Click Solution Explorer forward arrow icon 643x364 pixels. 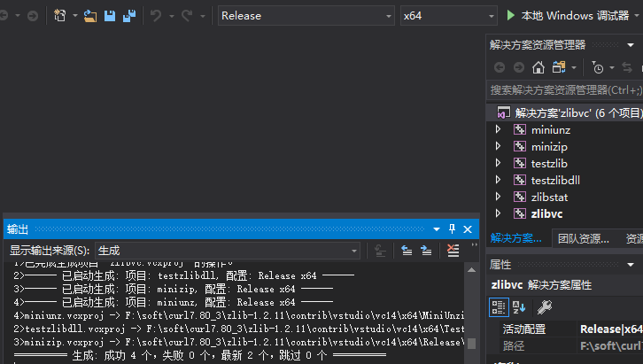(519, 67)
